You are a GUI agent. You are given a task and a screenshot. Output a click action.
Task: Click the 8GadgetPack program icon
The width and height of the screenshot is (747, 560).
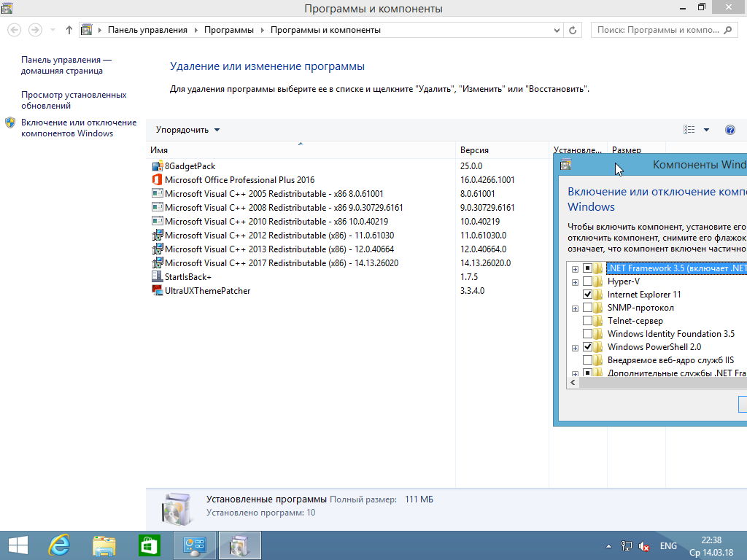(x=158, y=166)
